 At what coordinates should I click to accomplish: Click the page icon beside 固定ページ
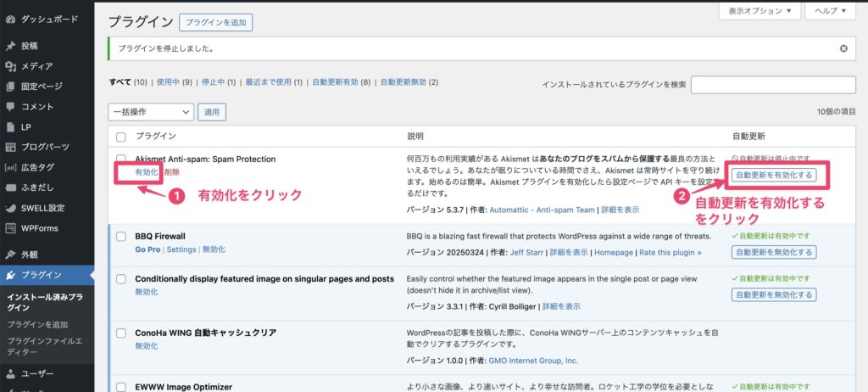click(x=10, y=87)
